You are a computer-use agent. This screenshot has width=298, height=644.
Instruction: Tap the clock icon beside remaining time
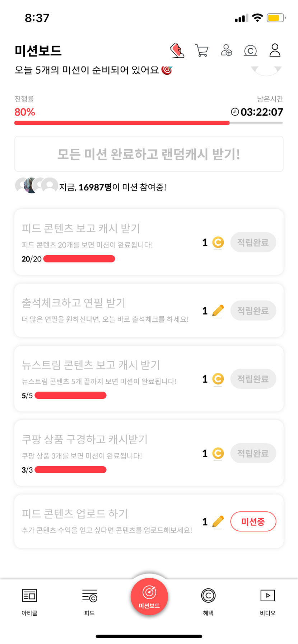click(235, 112)
